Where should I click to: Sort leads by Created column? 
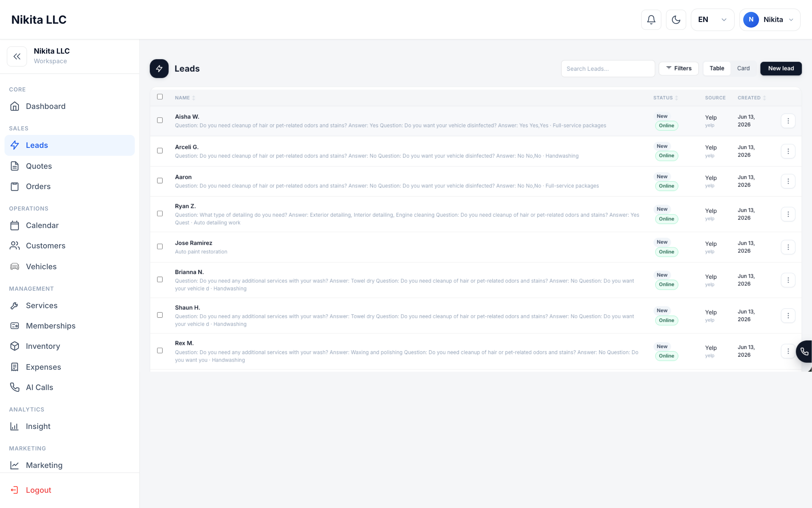752,98
